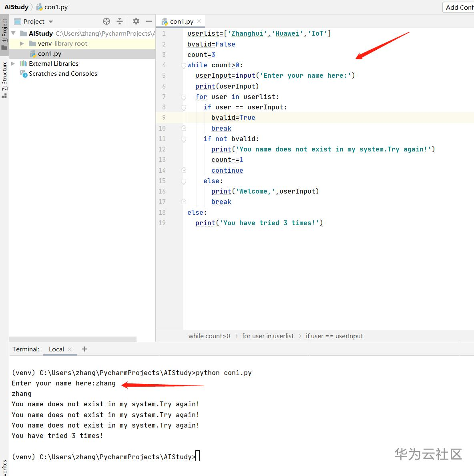Image resolution: width=474 pixels, height=476 pixels.
Task: Click 'continue' keyword on line 14
Action: click(x=227, y=171)
